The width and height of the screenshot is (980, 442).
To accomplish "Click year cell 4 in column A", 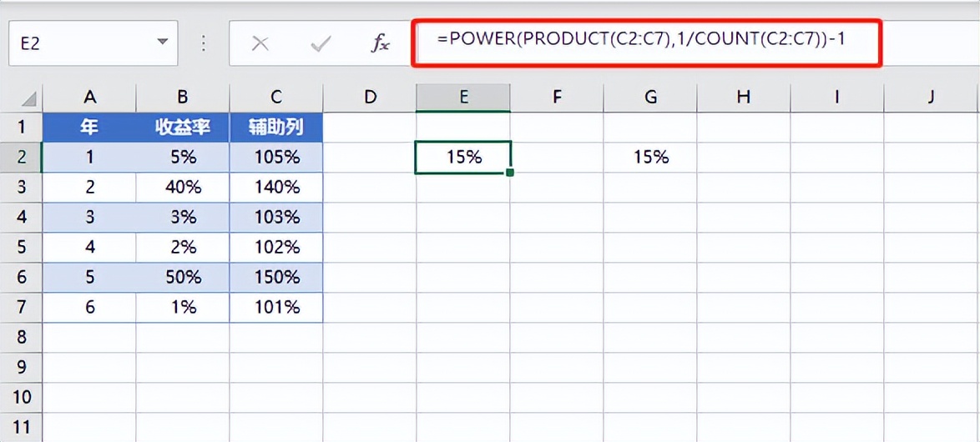I will click(x=89, y=247).
